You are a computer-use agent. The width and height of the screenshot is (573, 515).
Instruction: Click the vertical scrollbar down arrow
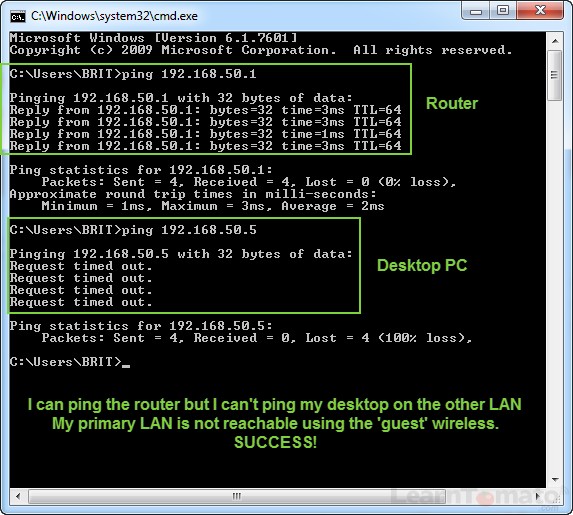coord(555,479)
